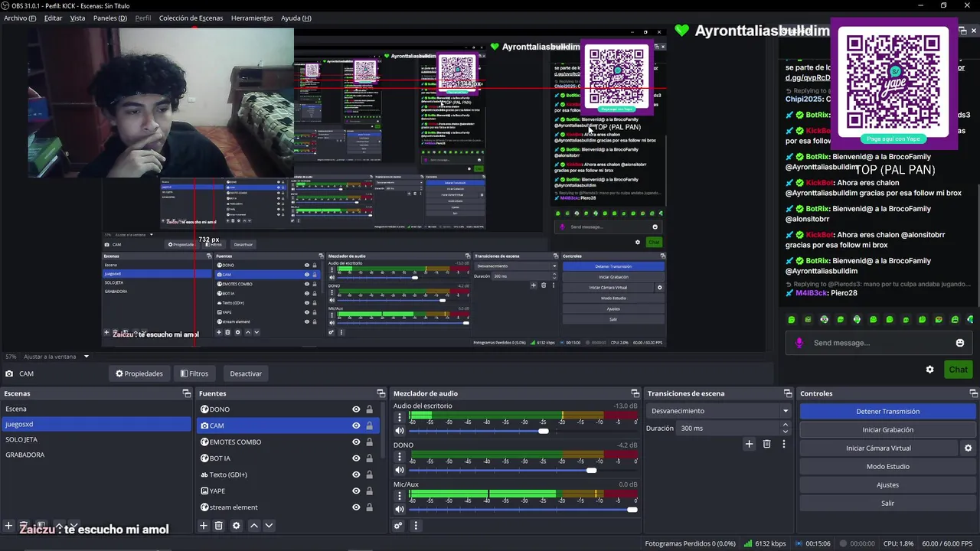Viewport: 980px width, 551px height.
Task: Click the lock icon for YAPE source
Action: click(369, 491)
